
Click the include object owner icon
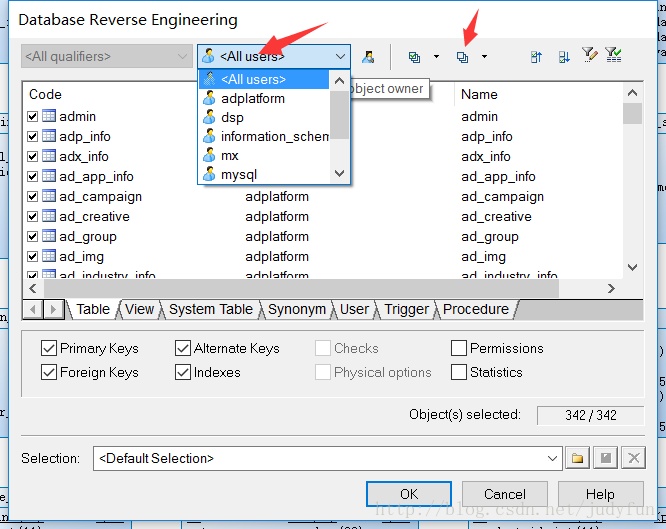click(x=368, y=57)
